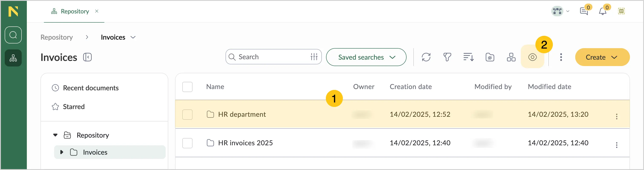Screen dimensions: 644x170
Task: Open the toolbar more options menu
Action: [x=561, y=57]
